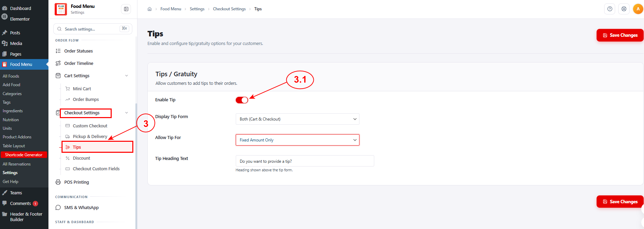Open the help question mark icon
The height and width of the screenshot is (229, 644).
pos(610,9)
